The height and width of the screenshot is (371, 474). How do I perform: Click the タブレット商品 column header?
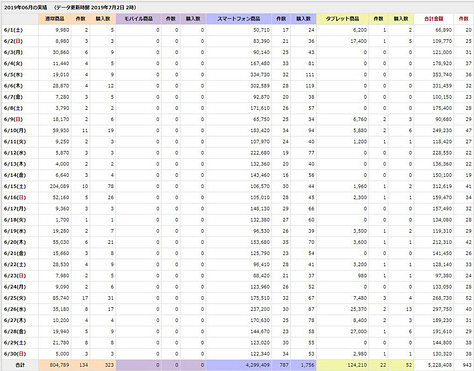tap(342, 19)
